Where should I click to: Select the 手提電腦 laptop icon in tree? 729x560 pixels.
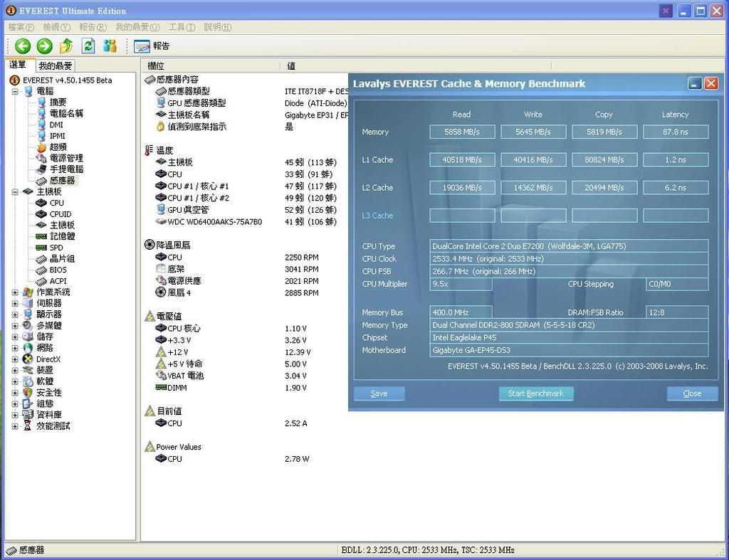[41, 169]
